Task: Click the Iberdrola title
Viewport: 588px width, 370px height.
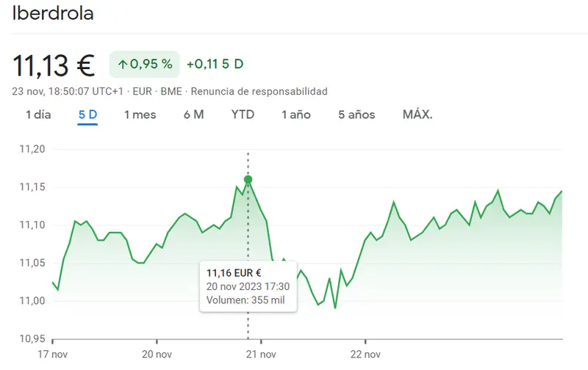Action: [x=53, y=13]
